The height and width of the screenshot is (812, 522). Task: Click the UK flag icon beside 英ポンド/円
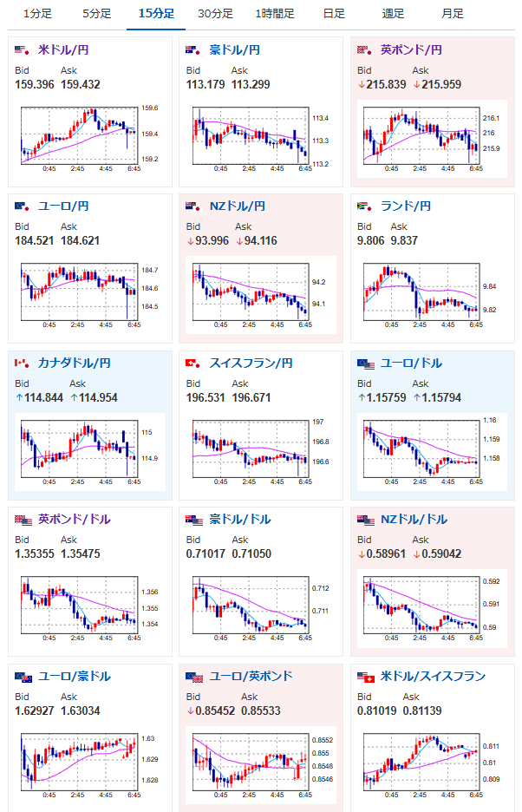point(364,50)
